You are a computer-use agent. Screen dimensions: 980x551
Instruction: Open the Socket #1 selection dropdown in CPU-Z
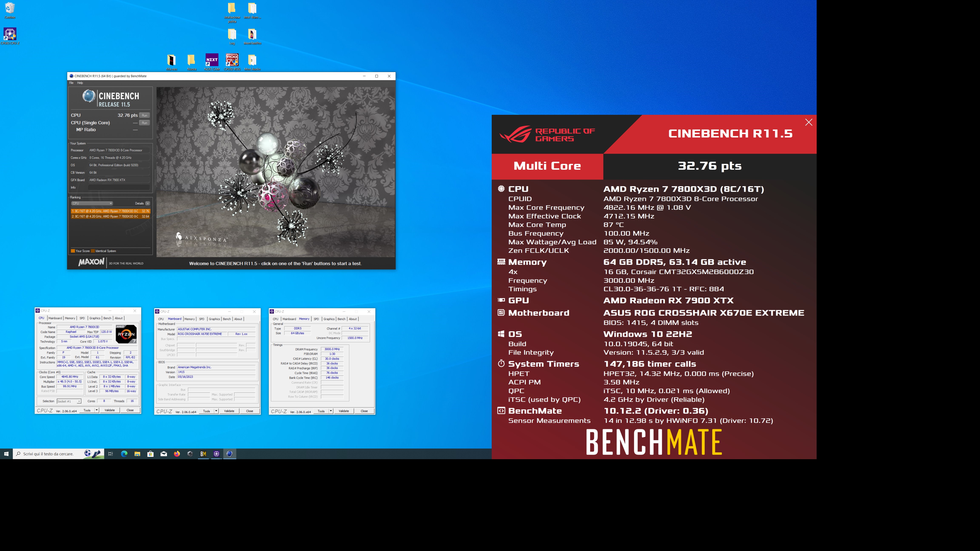69,401
